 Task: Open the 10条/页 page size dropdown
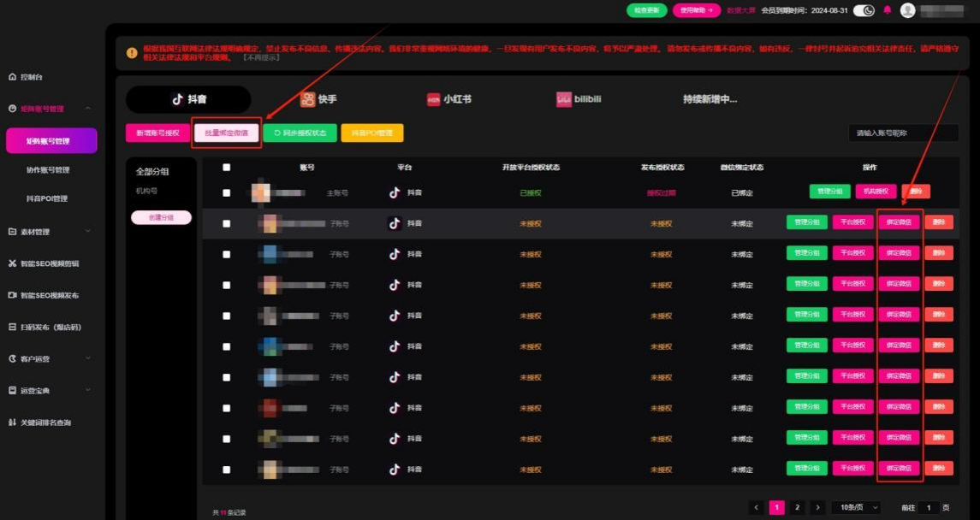click(x=856, y=507)
